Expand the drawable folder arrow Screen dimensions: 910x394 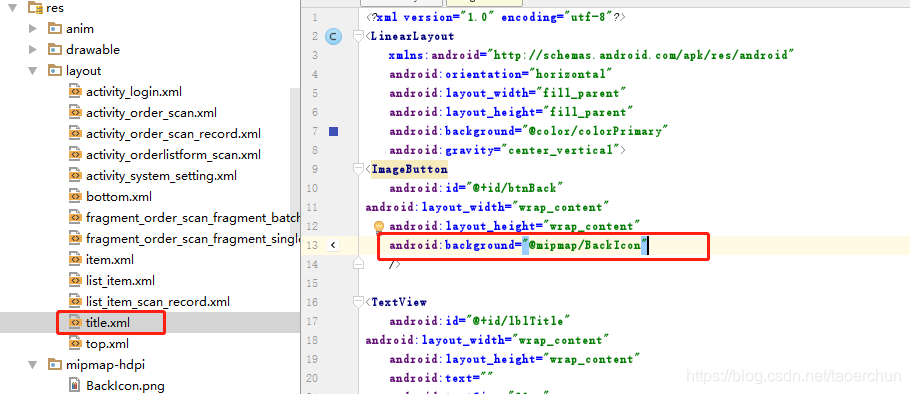(x=32, y=50)
